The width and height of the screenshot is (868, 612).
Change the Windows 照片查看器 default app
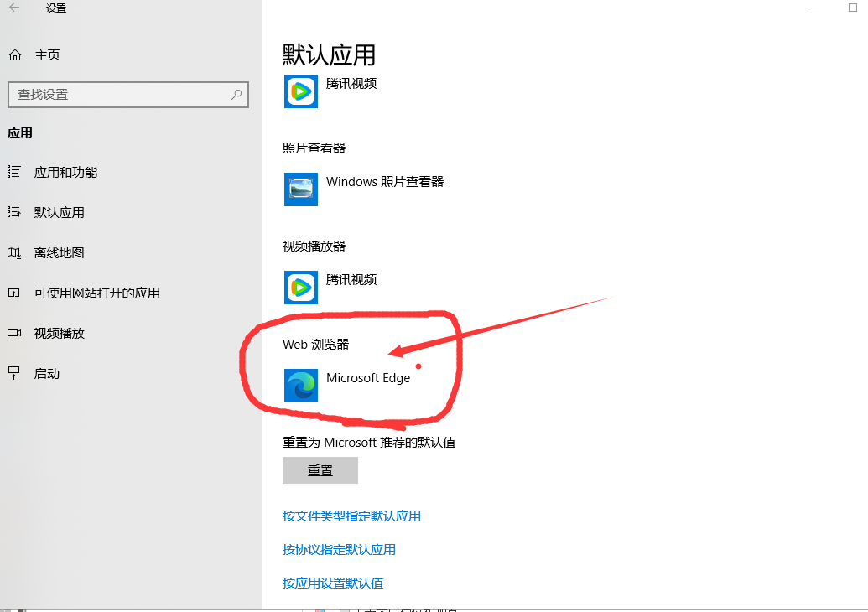click(385, 181)
